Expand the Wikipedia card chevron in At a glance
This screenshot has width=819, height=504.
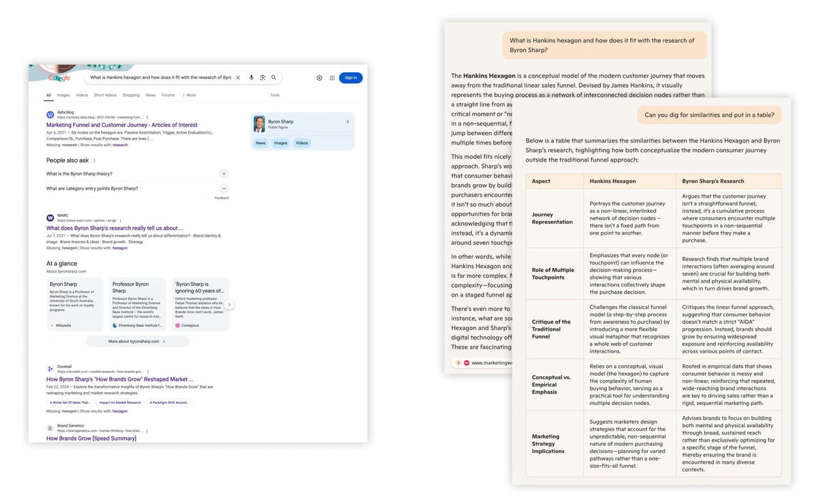click(x=52, y=325)
